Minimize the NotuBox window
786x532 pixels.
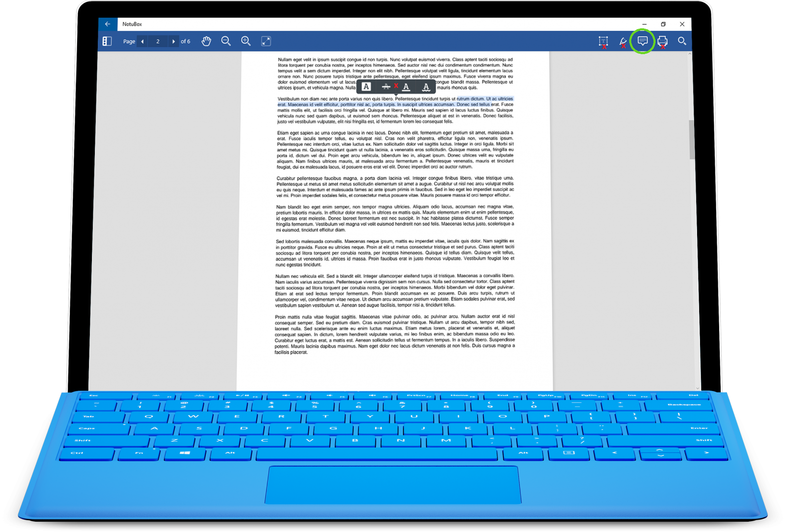click(x=644, y=24)
